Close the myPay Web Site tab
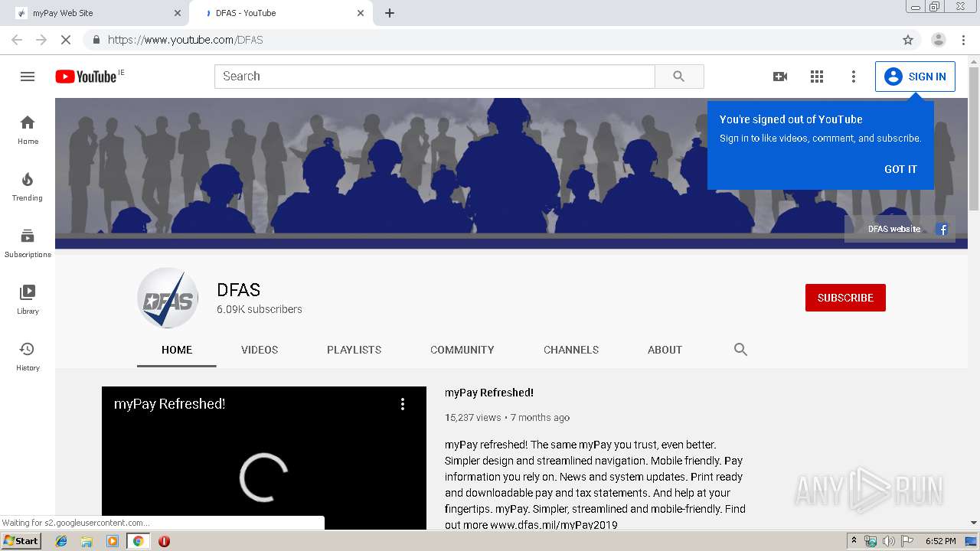 (x=178, y=13)
